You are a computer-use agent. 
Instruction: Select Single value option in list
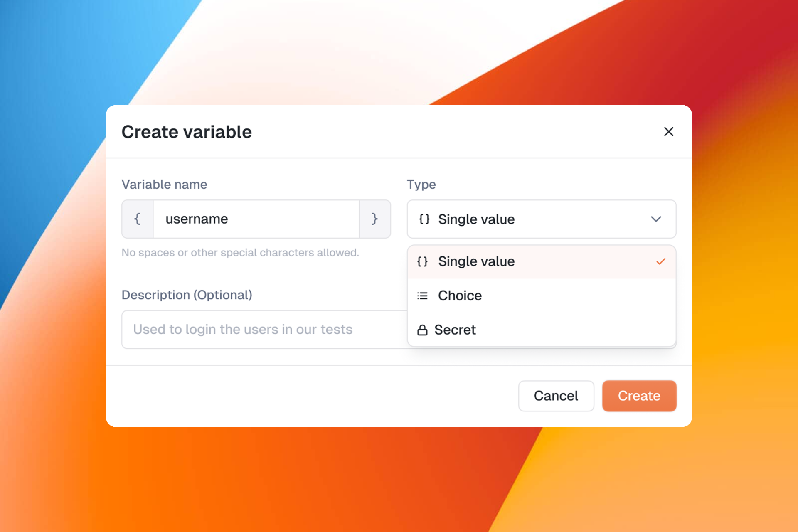(x=476, y=261)
